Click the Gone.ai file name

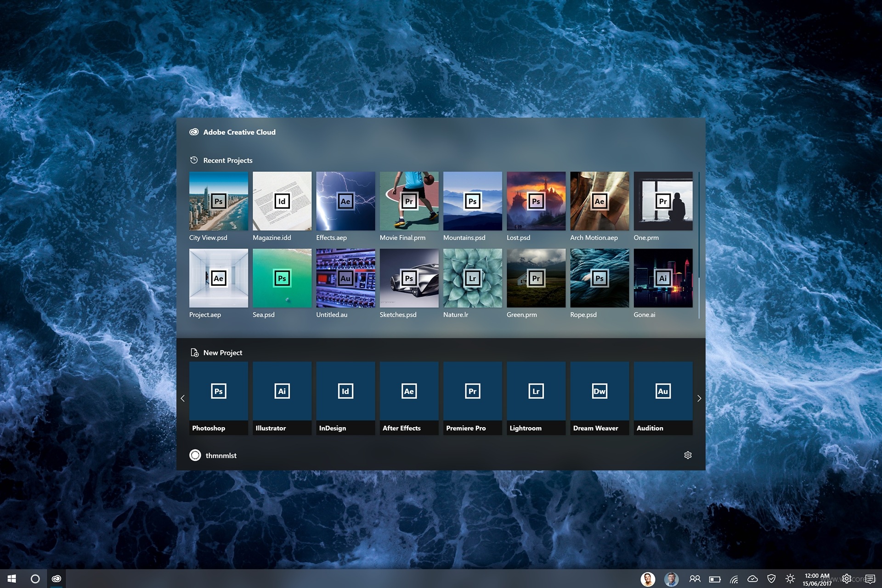tap(645, 315)
